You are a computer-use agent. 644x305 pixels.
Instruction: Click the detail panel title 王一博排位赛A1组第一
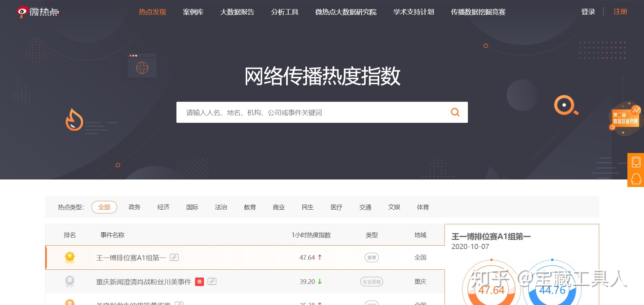pos(491,236)
